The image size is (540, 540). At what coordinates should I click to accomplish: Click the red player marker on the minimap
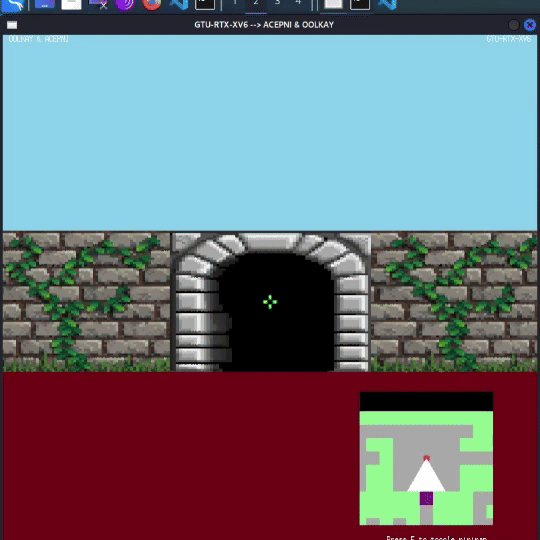pyautogui.click(x=426, y=458)
